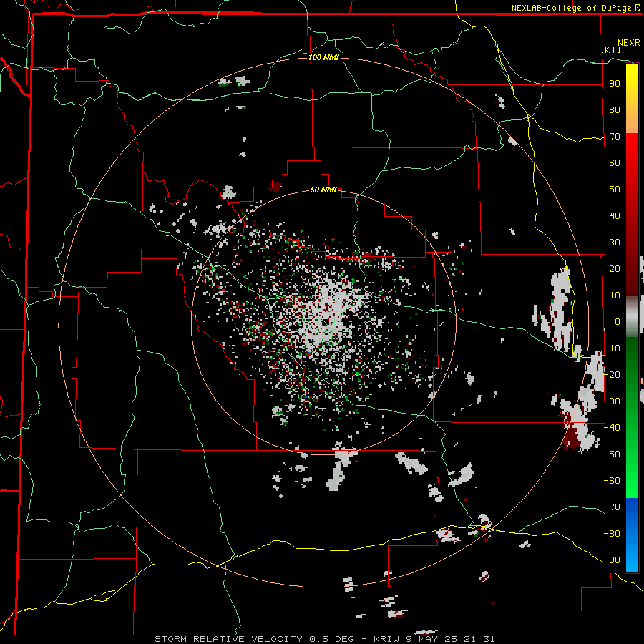Viewport: 644px width, 644px height.
Task: Click the -30 value on the velocity scale
Action: coord(612,401)
